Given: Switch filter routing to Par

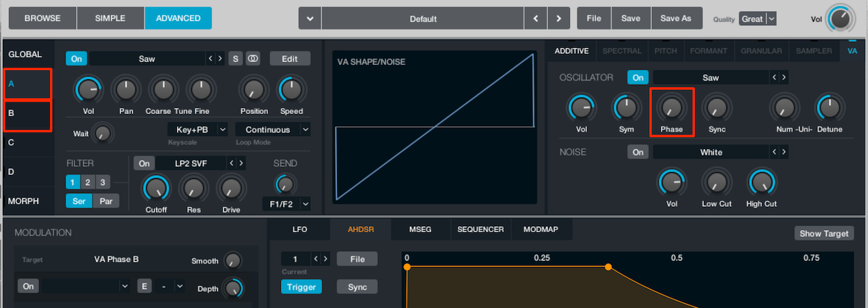Looking at the screenshot, I should point(106,201).
